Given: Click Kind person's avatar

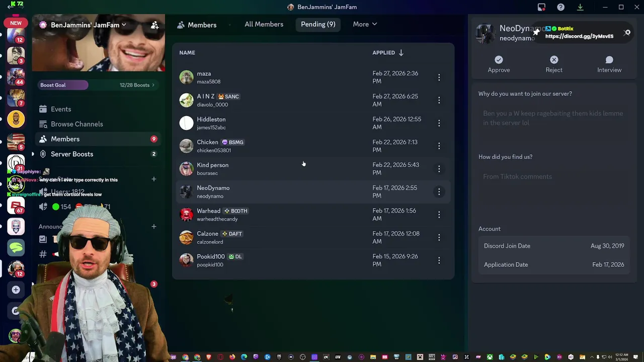Looking at the screenshot, I should coord(186,169).
